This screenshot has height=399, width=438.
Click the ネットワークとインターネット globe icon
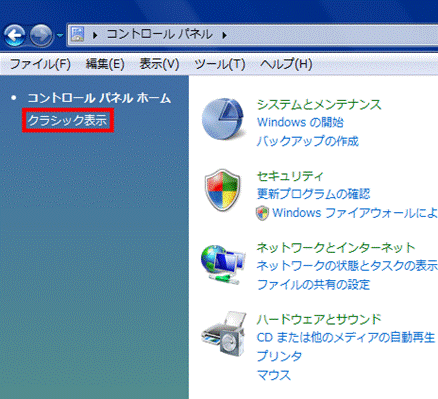[x=223, y=264]
